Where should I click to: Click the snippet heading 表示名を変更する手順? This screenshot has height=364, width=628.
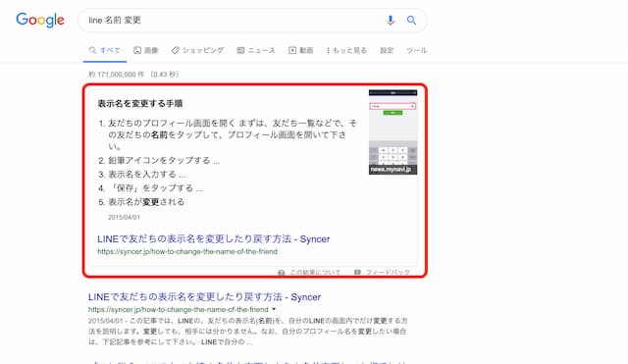click(x=140, y=104)
